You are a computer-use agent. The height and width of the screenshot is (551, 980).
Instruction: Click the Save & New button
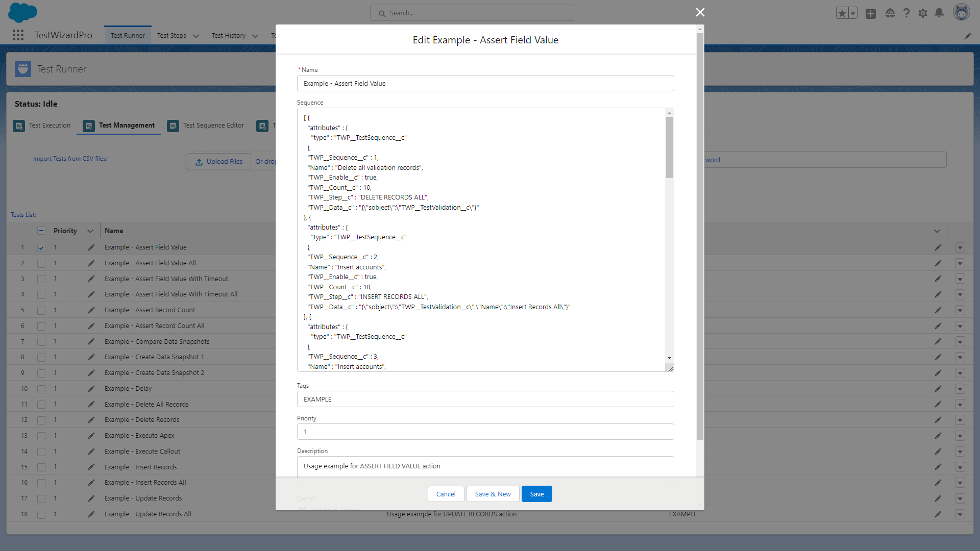(492, 494)
